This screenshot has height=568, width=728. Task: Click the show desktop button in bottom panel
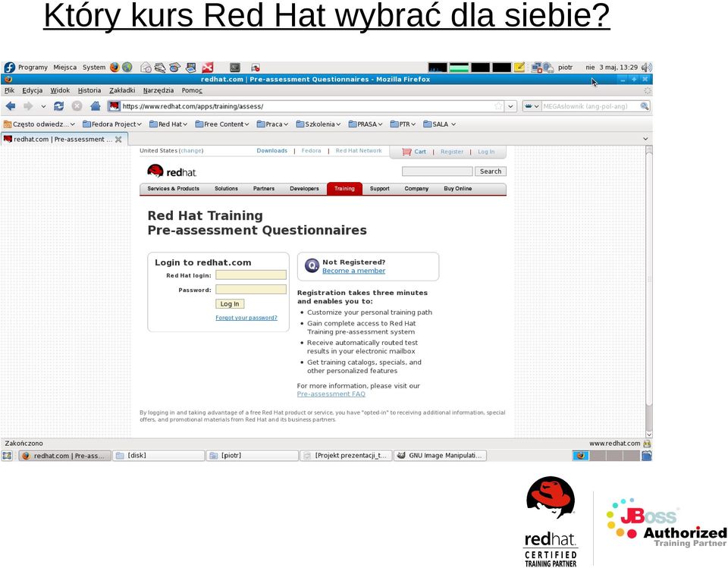tap(7, 456)
